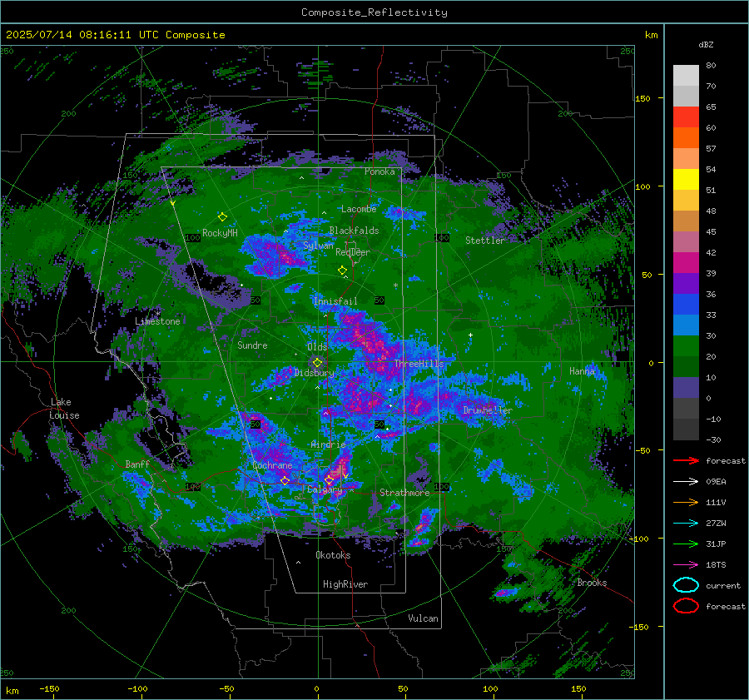Click the 18TS legend label
Image resolution: width=749 pixels, height=700 pixels.
716,564
